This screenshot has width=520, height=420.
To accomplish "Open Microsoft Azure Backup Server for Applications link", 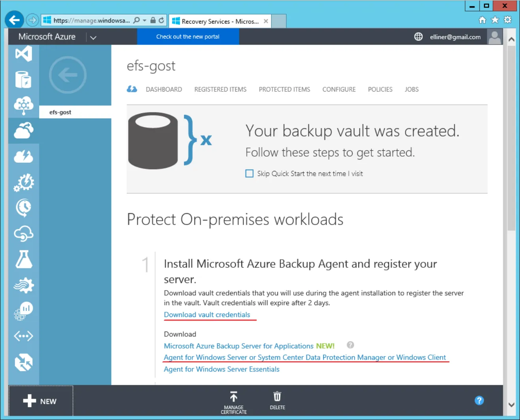I will click(x=239, y=346).
